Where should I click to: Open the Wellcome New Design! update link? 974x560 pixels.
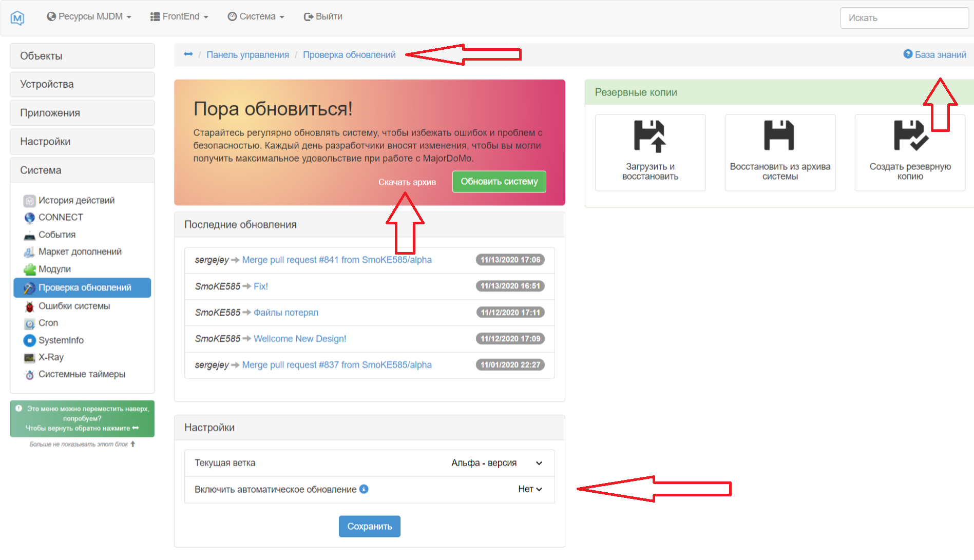300,338
